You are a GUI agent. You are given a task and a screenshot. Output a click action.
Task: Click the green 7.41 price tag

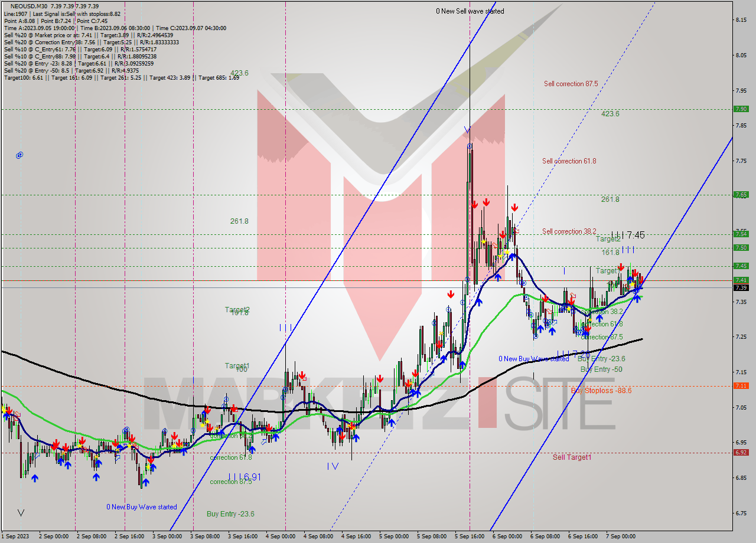[741, 280]
